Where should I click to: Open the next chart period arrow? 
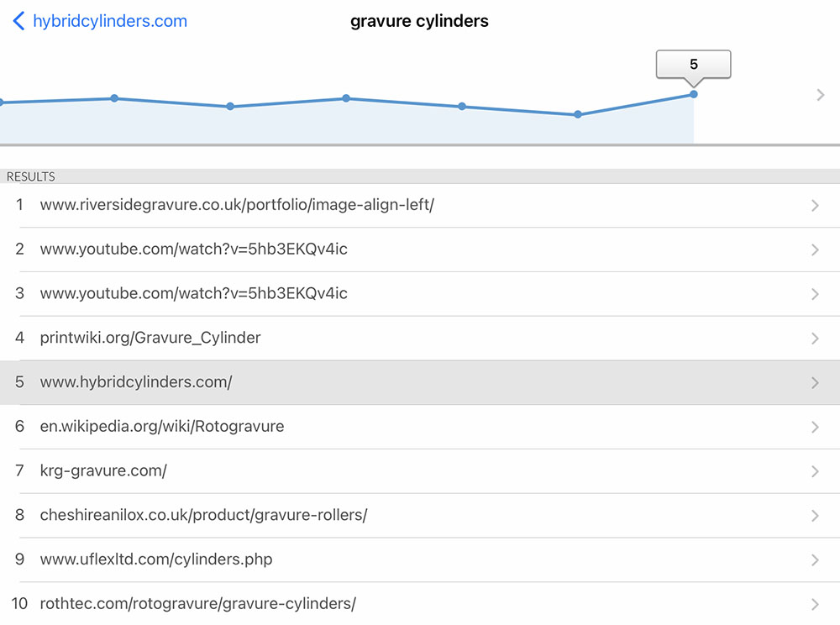pyautogui.click(x=820, y=95)
